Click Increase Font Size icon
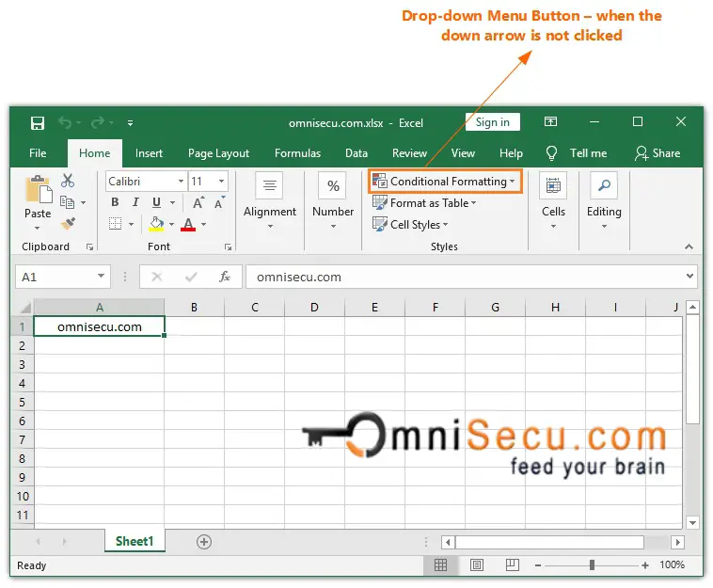 pos(198,203)
